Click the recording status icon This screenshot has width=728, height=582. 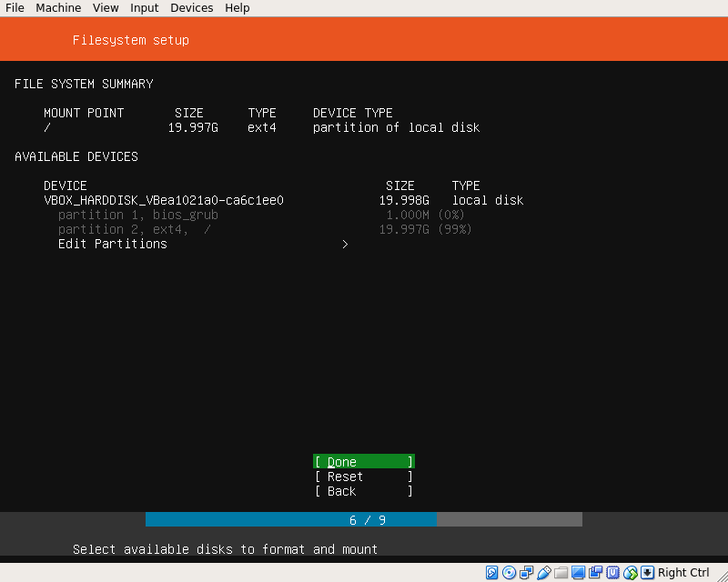coord(596,573)
